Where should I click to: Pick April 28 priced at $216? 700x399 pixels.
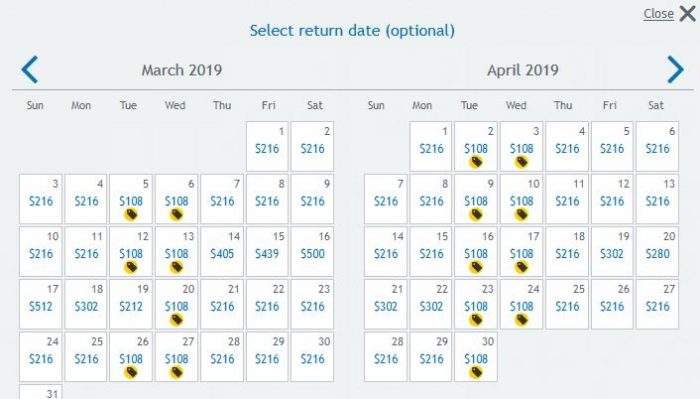(385, 357)
